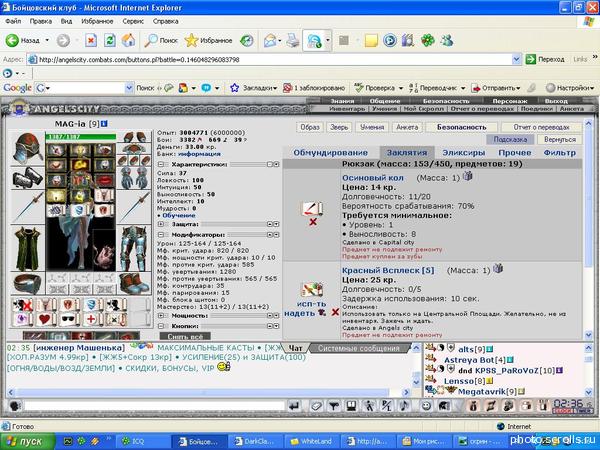Click the Вернуться button
The image size is (600, 450).
(x=560, y=139)
